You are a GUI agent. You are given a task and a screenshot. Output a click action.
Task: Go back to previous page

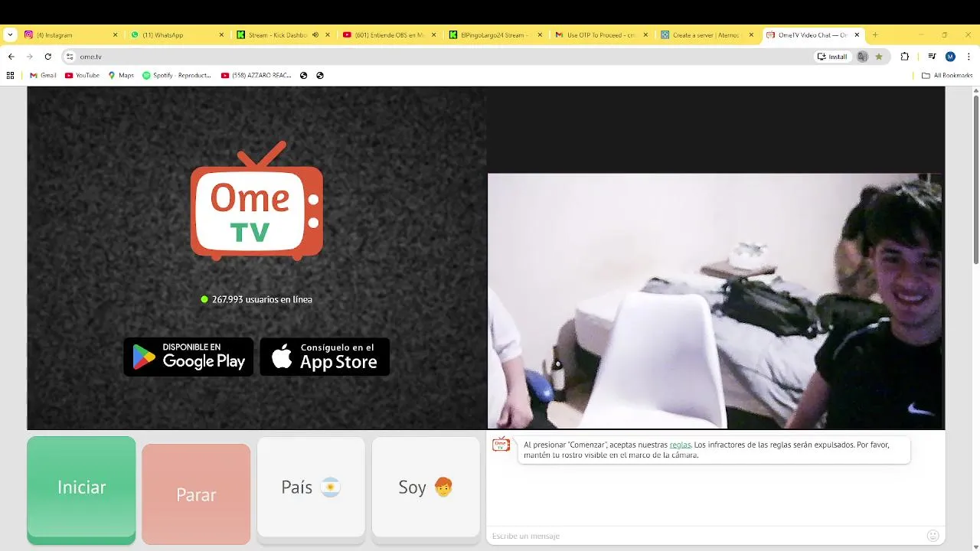pyautogui.click(x=11, y=57)
